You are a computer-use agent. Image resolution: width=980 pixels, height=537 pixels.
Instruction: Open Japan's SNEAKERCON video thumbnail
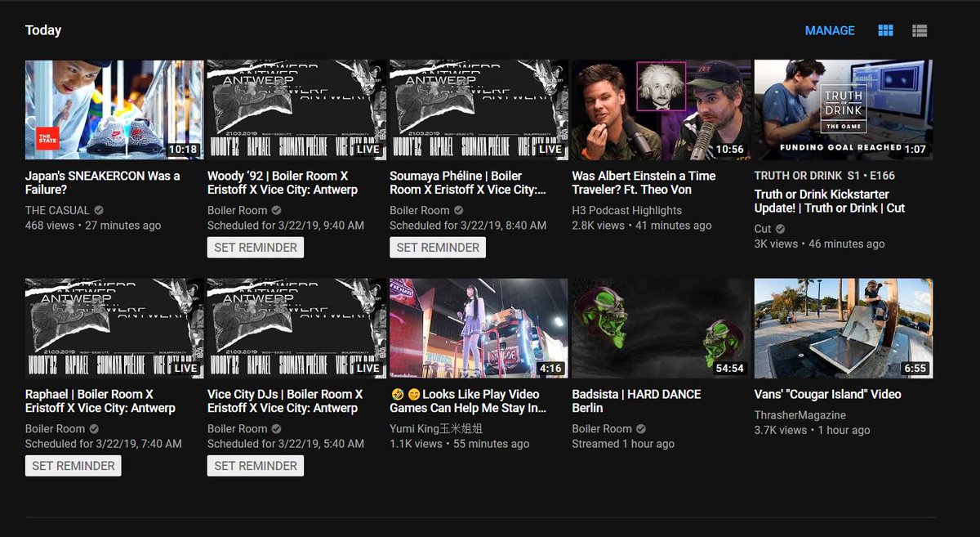[x=114, y=110]
